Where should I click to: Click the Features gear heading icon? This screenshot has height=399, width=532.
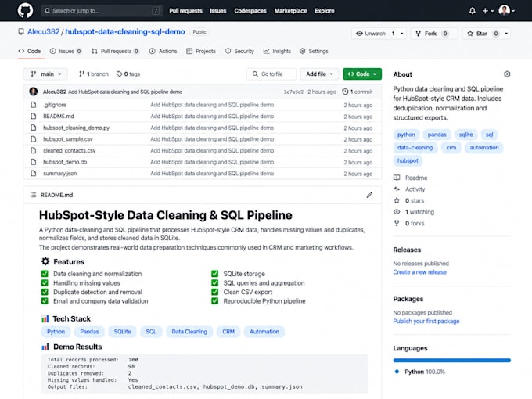point(45,261)
